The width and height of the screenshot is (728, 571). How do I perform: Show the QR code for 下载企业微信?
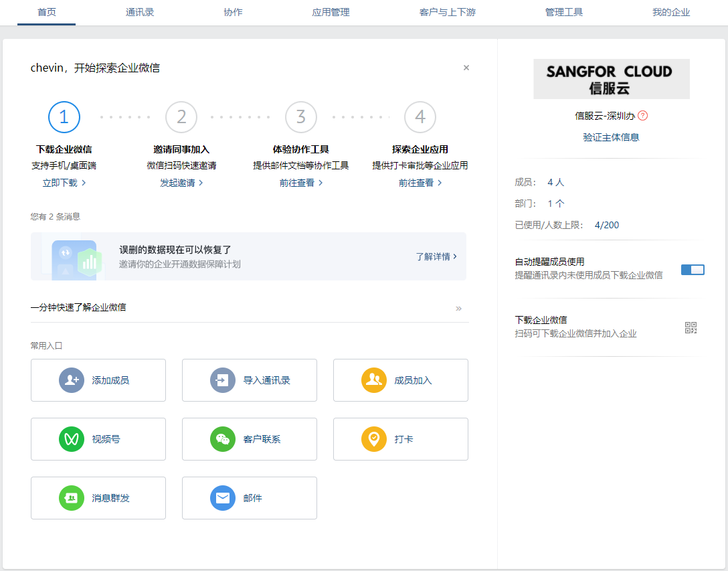[691, 327]
